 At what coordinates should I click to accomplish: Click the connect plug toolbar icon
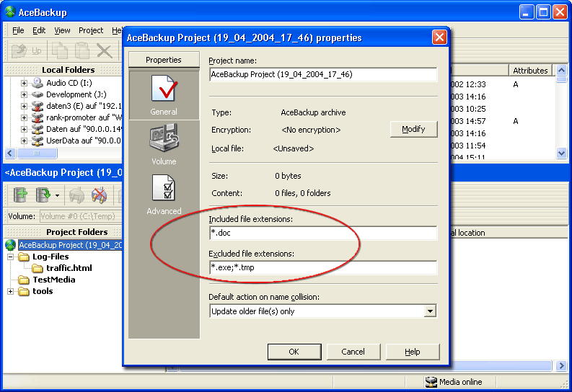pyautogui.click(x=76, y=195)
